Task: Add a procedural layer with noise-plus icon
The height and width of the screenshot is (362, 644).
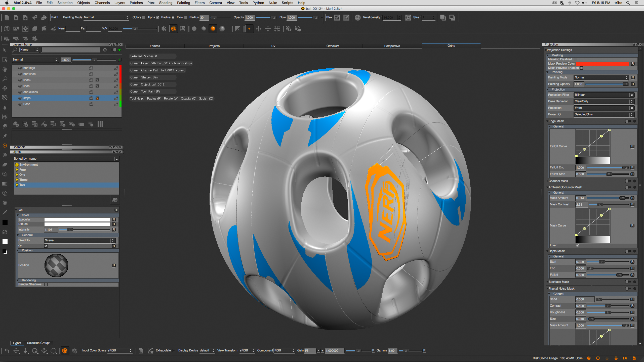Action: [x=62, y=124]
